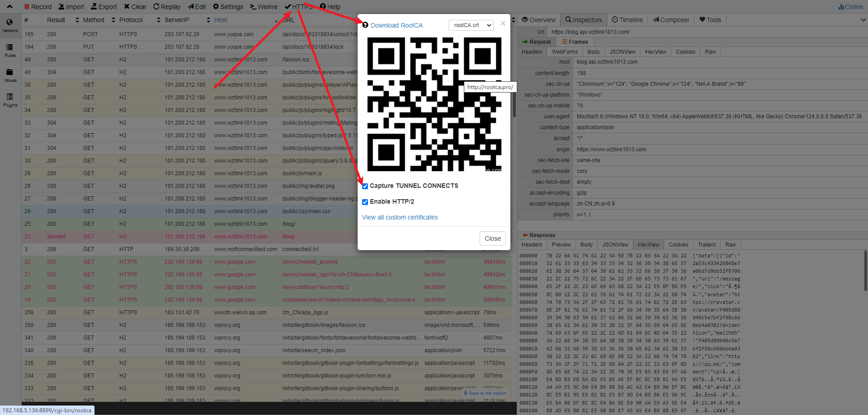Expand the right panel chevron dropdown
868x415 pixels.
pyautogui.click(x=863, y=20)
